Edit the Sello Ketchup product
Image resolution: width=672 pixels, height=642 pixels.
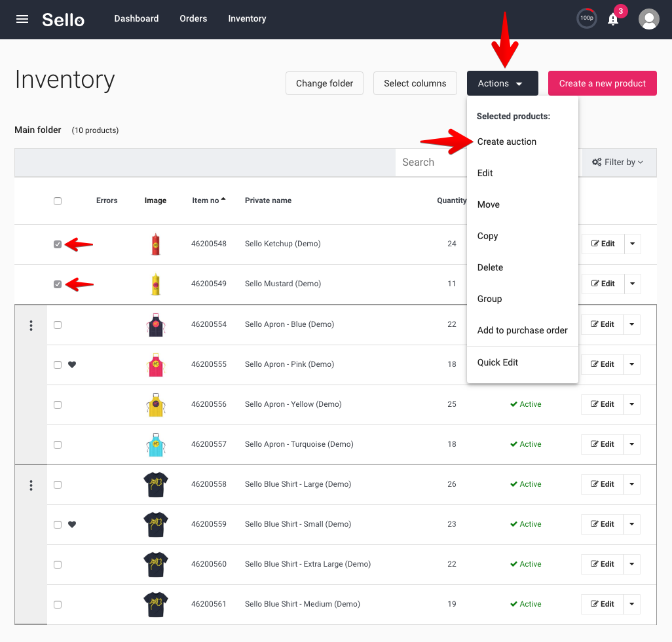pos(603,244)
